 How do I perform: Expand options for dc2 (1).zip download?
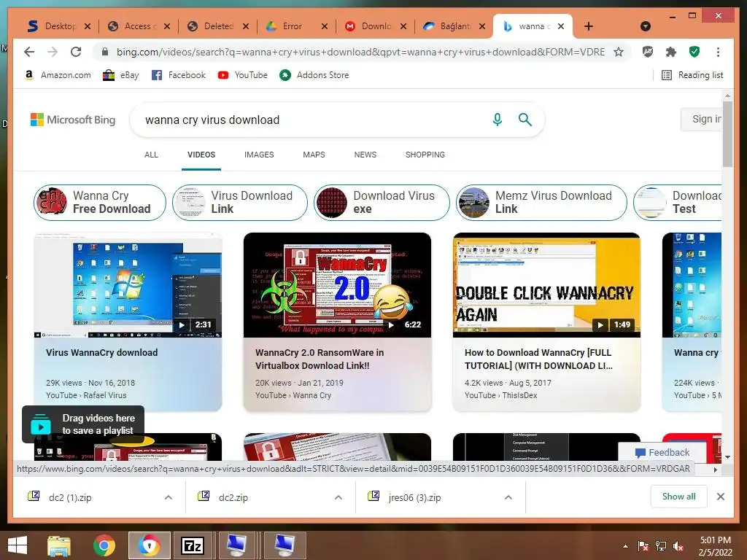[x=169, y=497]
